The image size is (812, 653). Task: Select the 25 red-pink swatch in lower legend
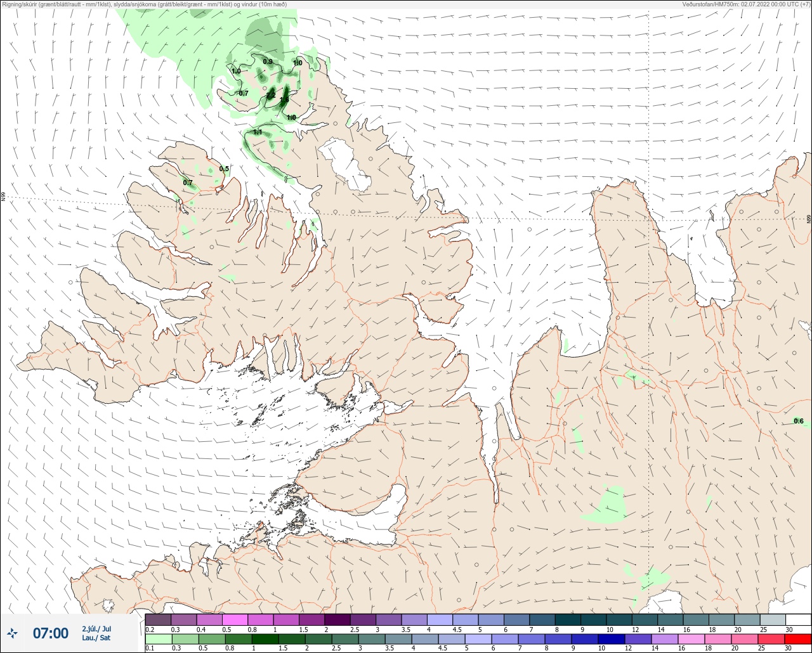tap(771, 639)
